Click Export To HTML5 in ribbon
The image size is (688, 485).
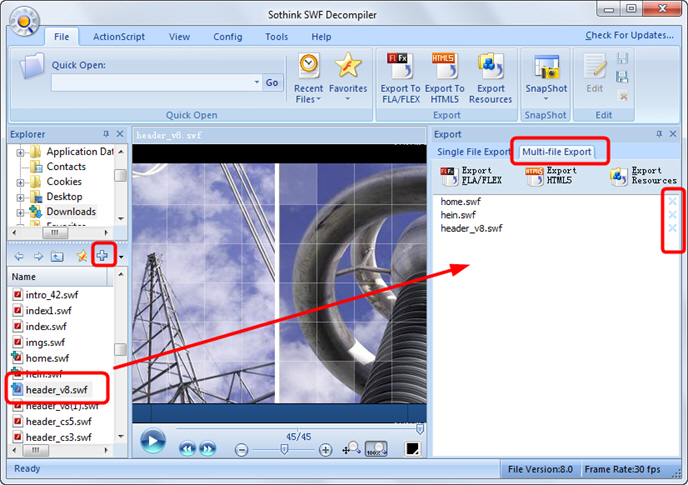(444, 78)
